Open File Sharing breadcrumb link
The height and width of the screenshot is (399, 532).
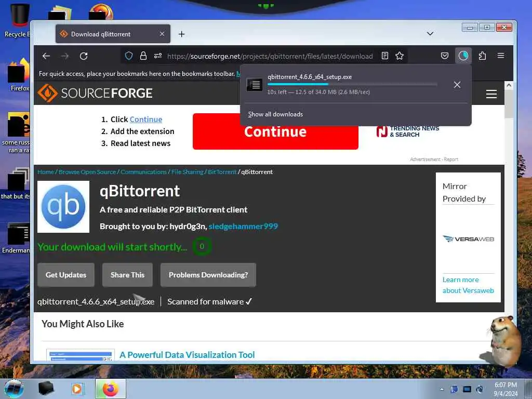[187, 172]
